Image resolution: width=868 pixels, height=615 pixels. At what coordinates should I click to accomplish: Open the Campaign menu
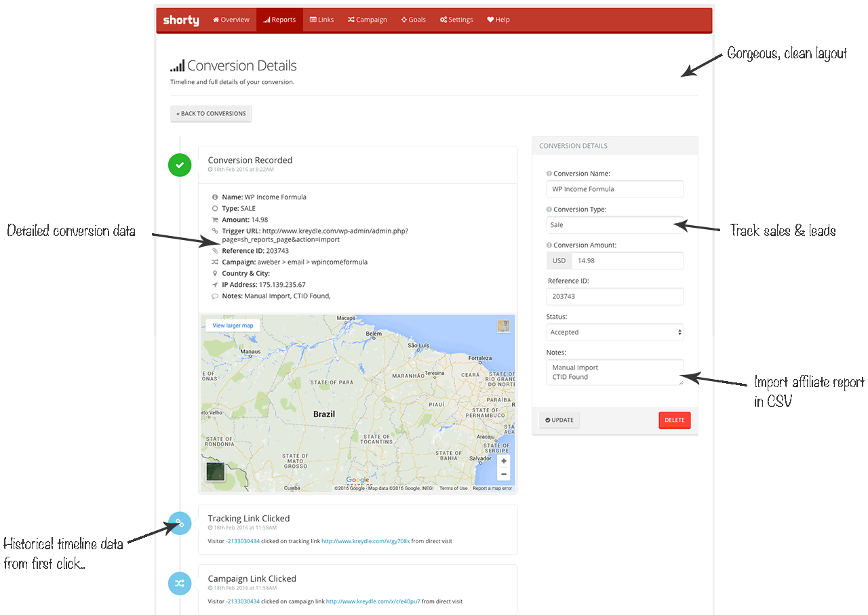(368, 20)
